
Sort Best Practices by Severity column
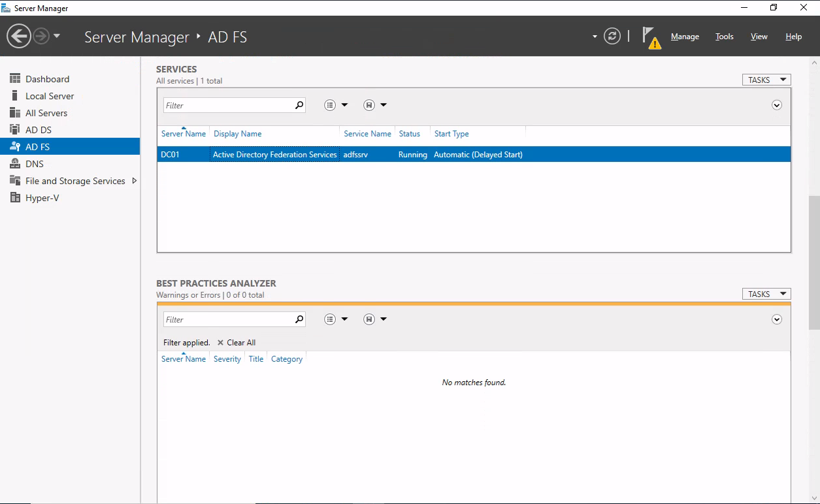point(227,359)
